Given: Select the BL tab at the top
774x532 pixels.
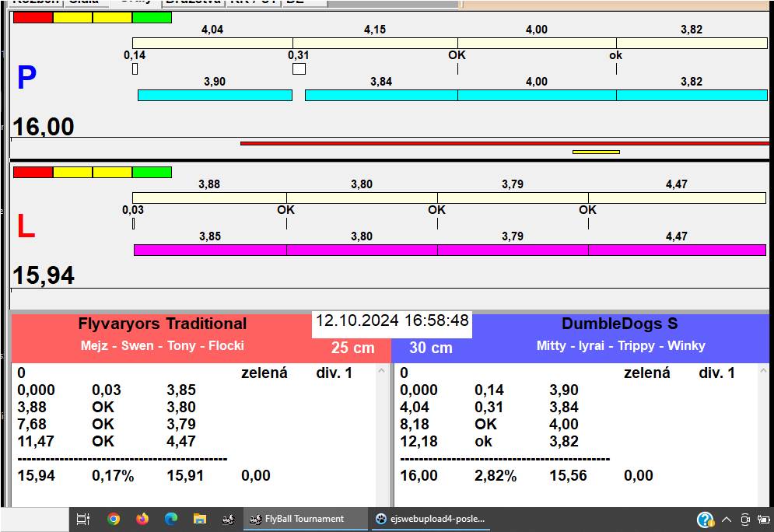Looking at the screenshot, I should pos(295,2).
